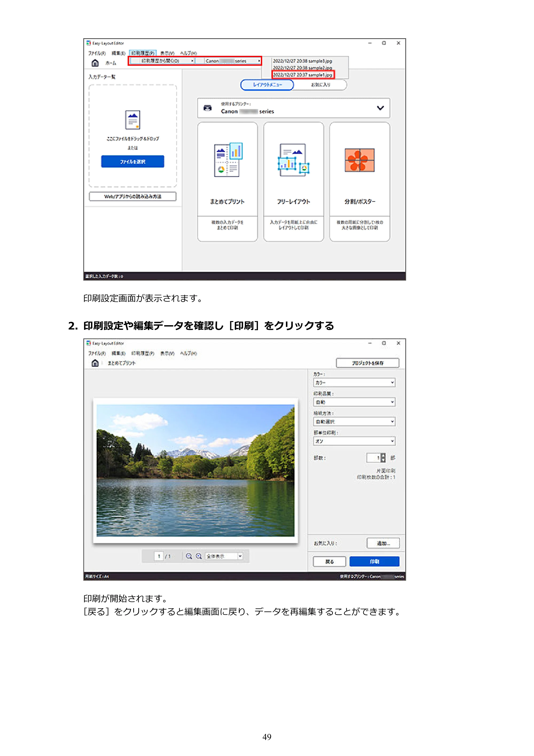The image size is (534, 756).
Task: Switch to the お気に入り tab
Action: [x=320, y=85]
